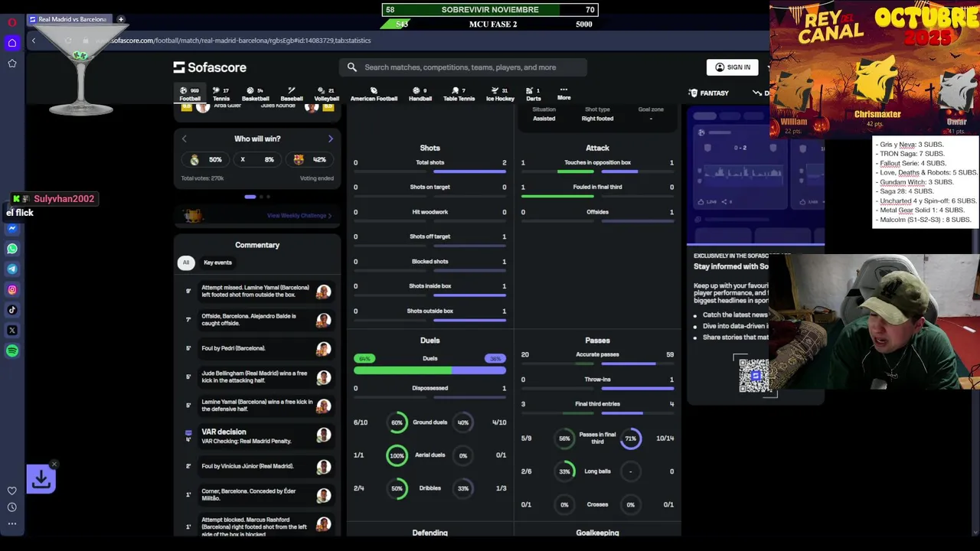
Task: Open the Basketball sport icon
Action: click(x=255, y=94)
